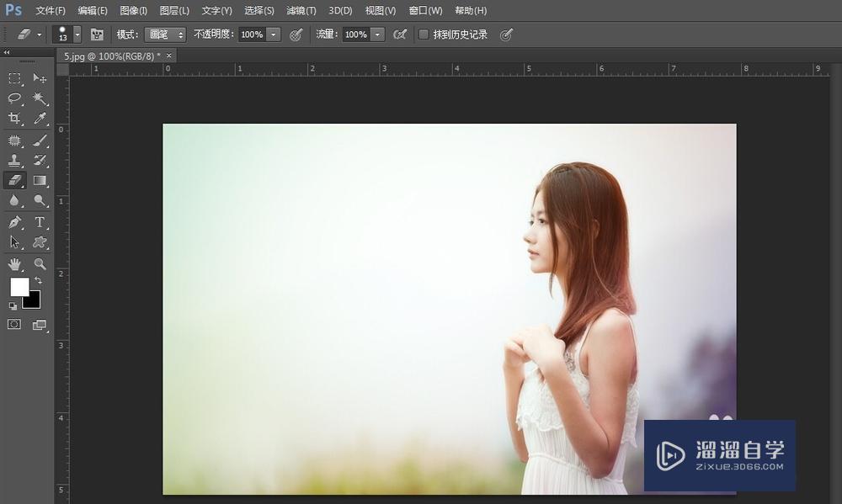This screenshot has height=504, width=842.
Task: Open the 滤镜(T) menu
Action: (301, 10)
